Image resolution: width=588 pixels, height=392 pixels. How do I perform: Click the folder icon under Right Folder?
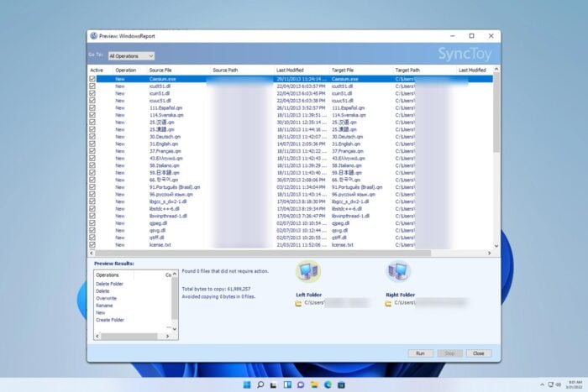(x=388, y=304)
